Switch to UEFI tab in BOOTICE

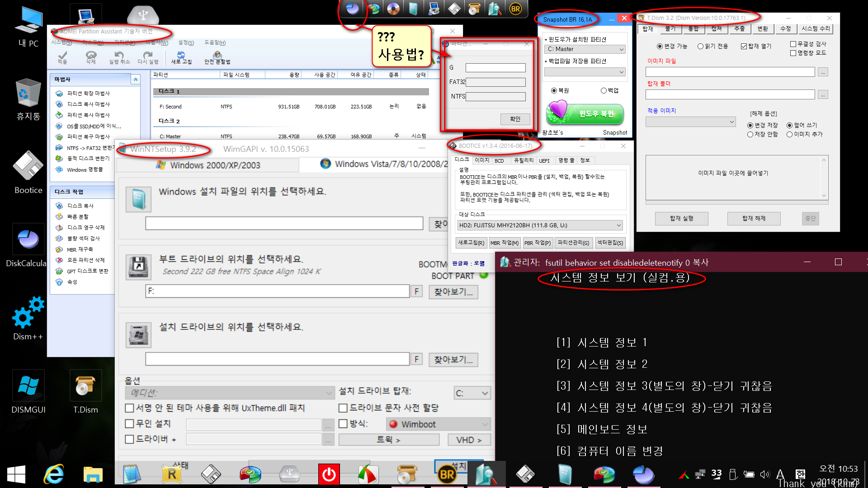click(544, 160)
